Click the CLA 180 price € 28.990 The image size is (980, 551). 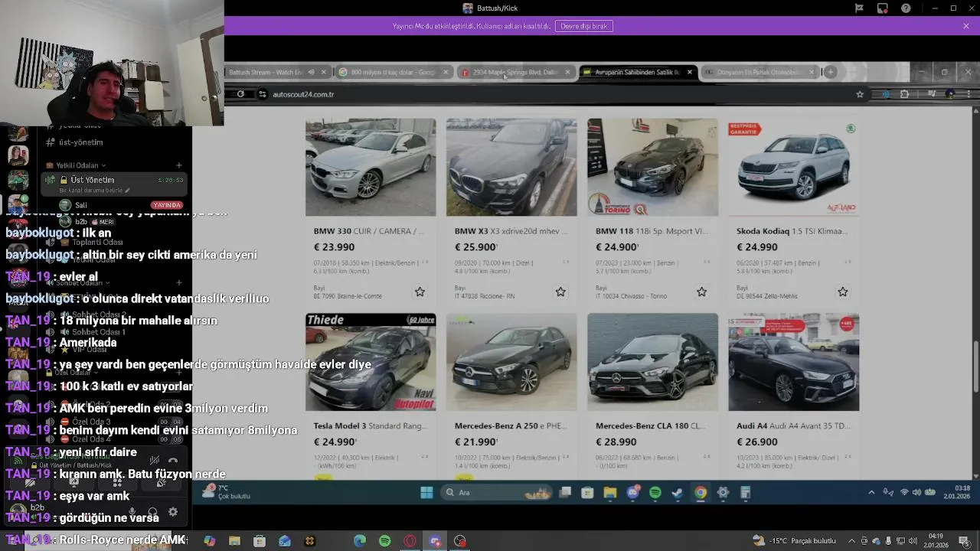pos(616,442)
